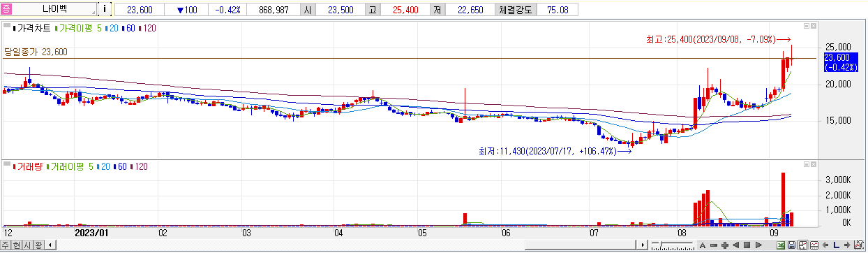This screenshot has width=868, height=253.
Task: Open stock info with the i button
Action: coord(105,10)
